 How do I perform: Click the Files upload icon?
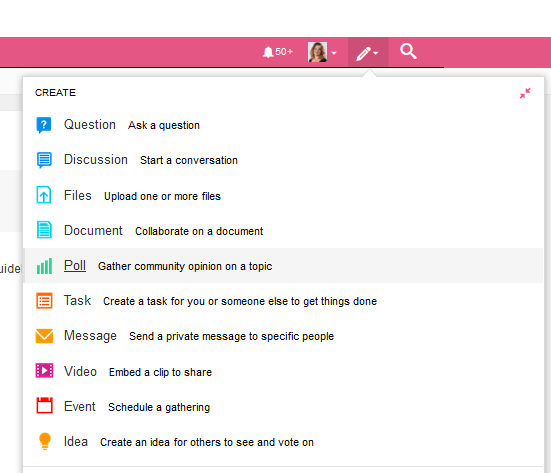[44, 195]
